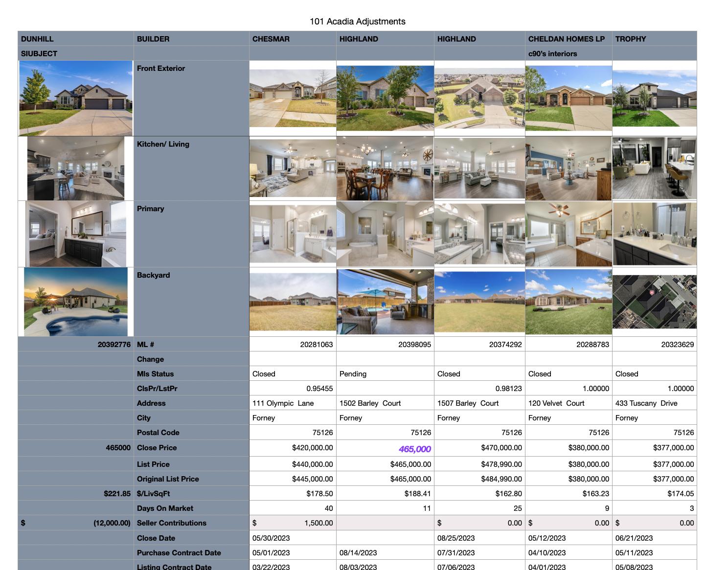Select the CHELDAN HOMES LP header
Viewport: 728px width, 570px height.
(x=569, y=39)
